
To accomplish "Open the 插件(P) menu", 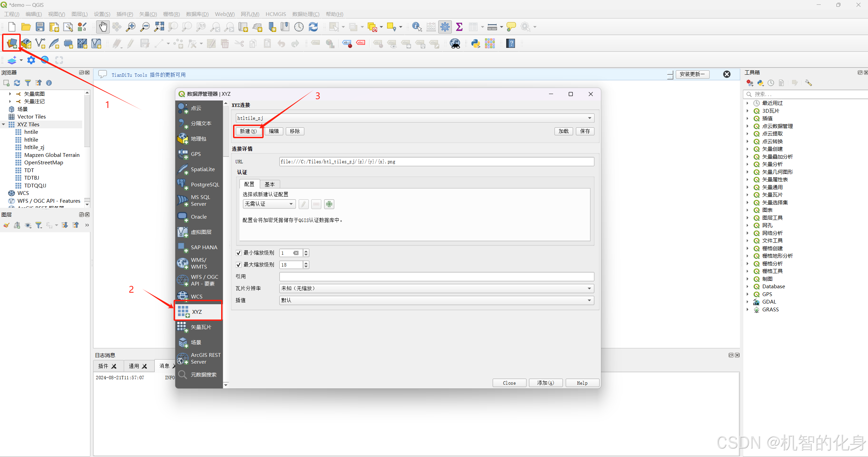I will coord(124,14).
